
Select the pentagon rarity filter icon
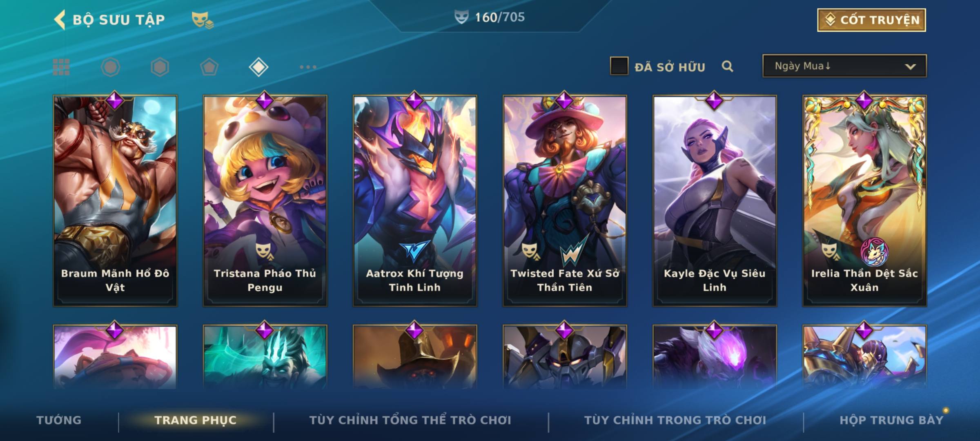[x=209, y=67]
